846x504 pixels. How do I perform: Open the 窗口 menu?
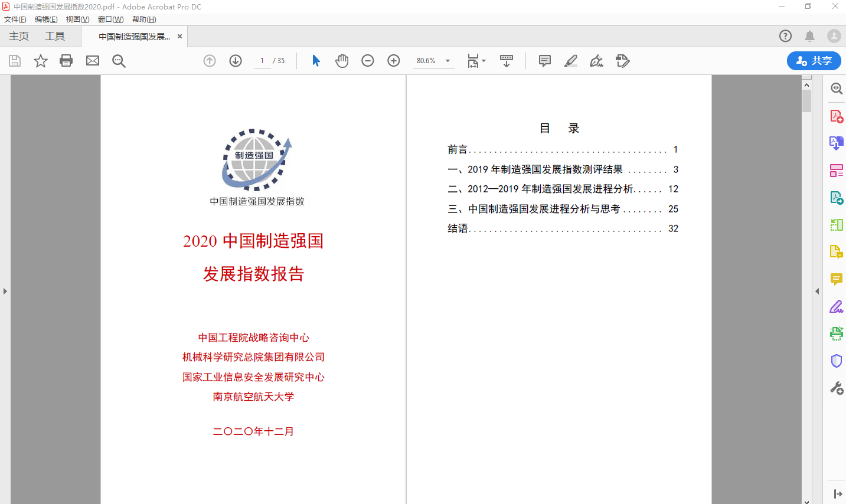tap(110, 19)
